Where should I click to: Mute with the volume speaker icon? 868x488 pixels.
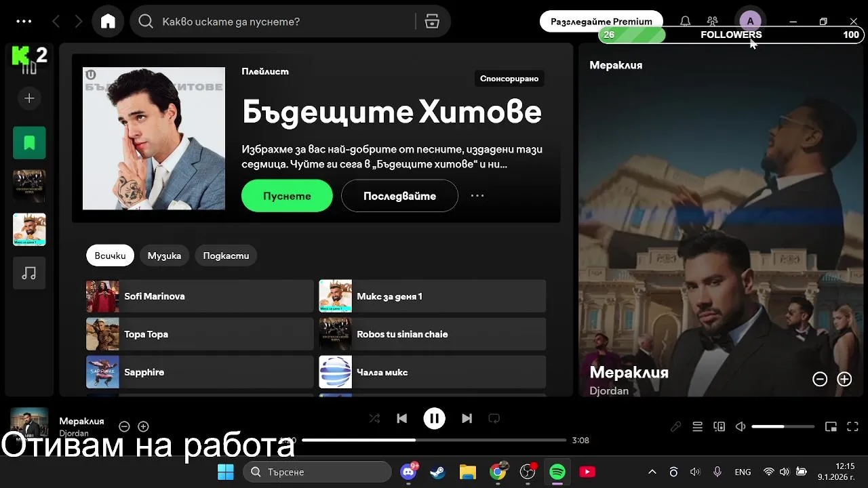pos(741,426)
